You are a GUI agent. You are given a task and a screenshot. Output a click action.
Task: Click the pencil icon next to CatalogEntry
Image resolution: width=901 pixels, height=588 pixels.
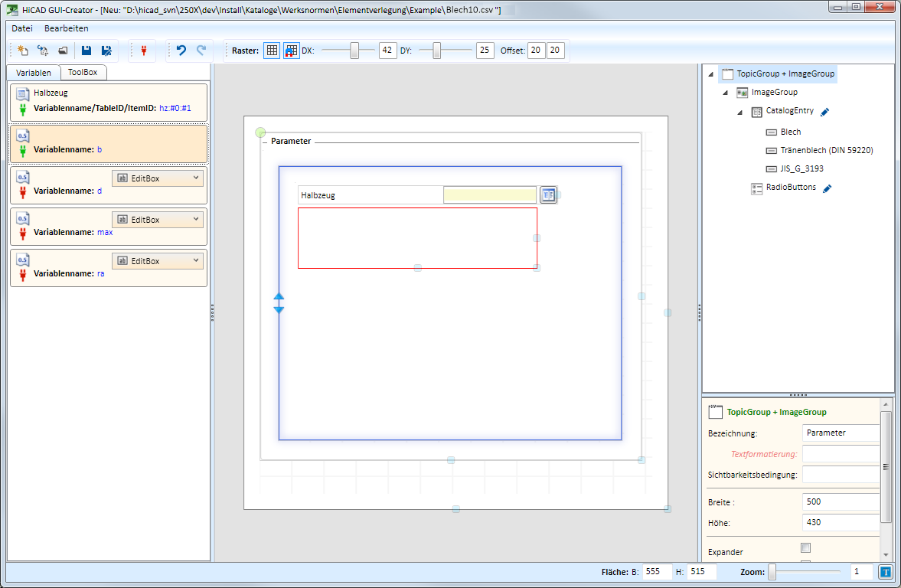824,112
